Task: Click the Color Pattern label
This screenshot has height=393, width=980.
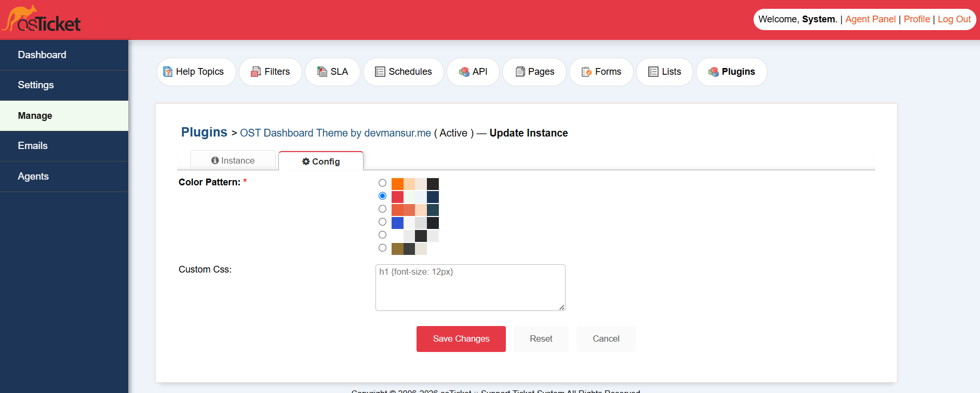Action: [209, 182]
